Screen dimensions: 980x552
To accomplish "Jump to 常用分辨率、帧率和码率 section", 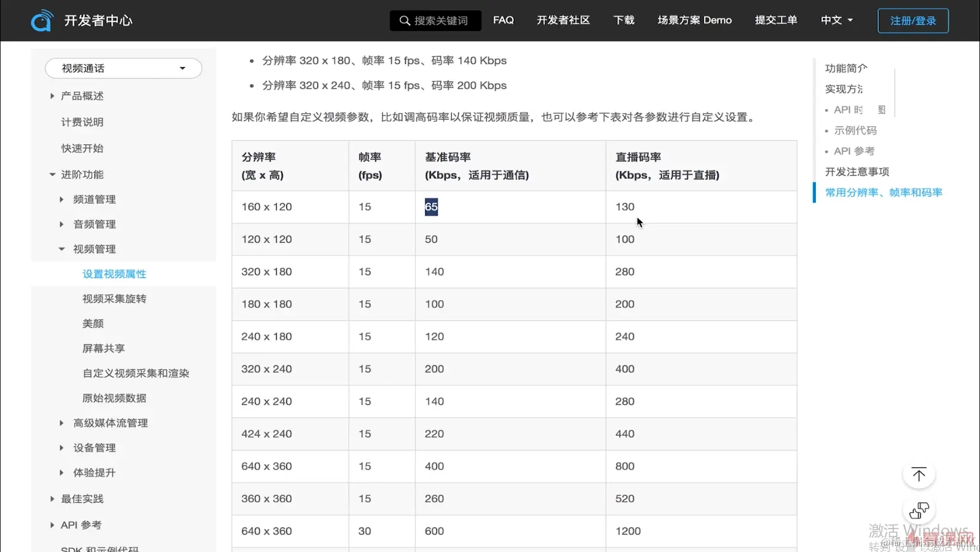I will point(883,193).
